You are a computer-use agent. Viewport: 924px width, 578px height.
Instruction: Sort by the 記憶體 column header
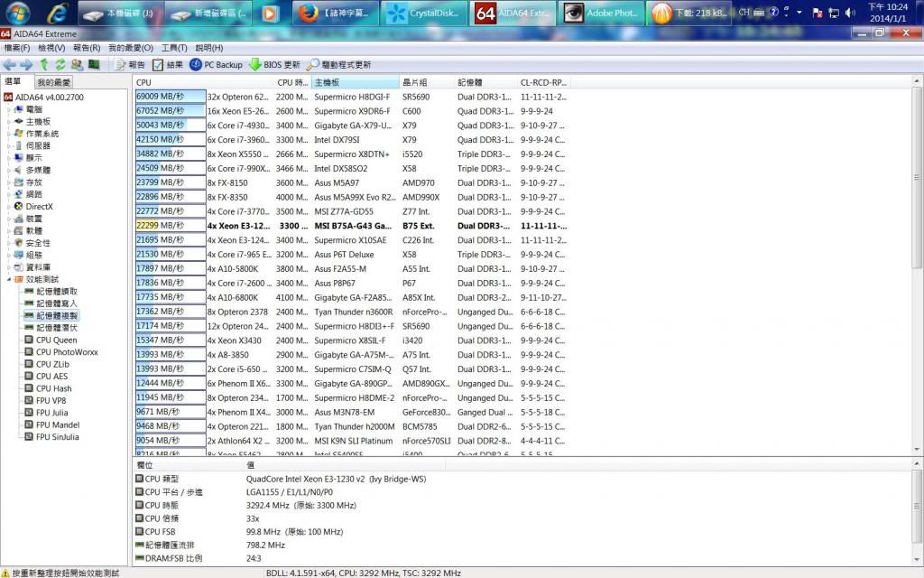coord(486,82)
